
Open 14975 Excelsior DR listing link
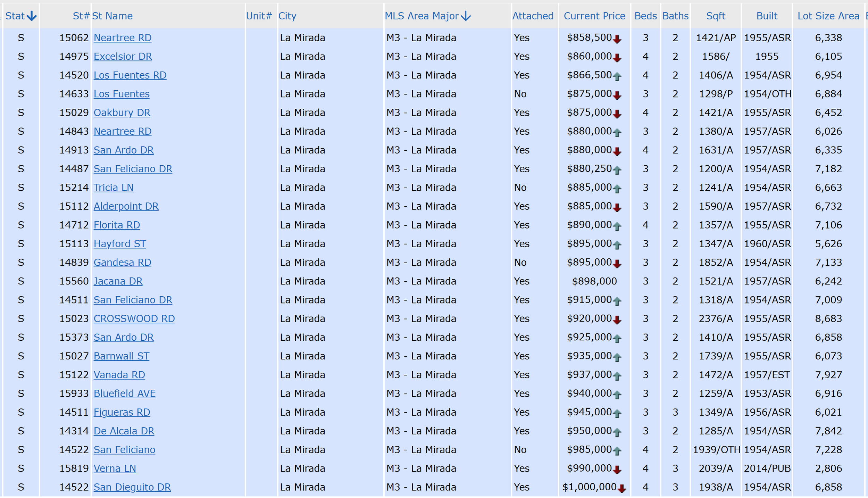tap(123, 56)
